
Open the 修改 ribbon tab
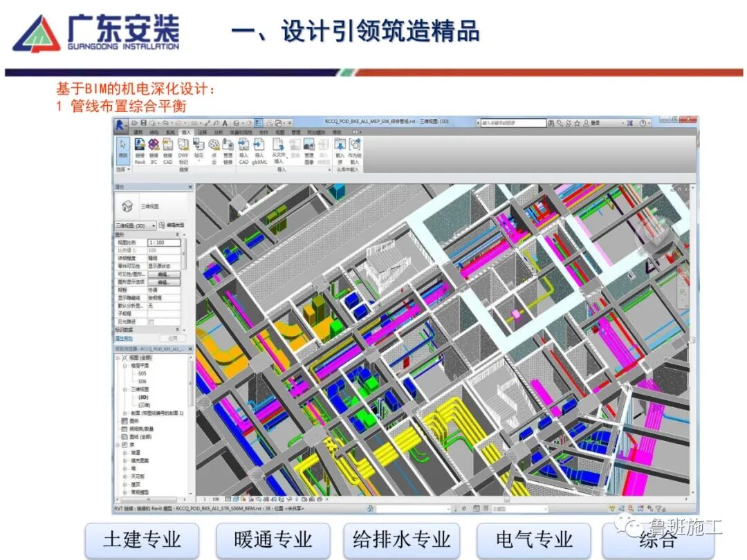337,132
